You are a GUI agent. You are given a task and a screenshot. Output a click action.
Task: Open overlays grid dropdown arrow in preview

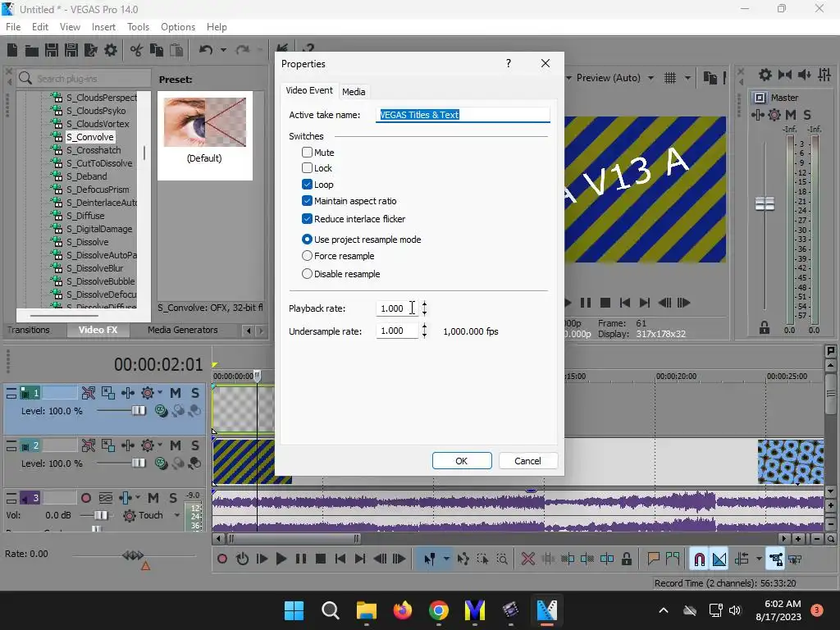(687, 78)
